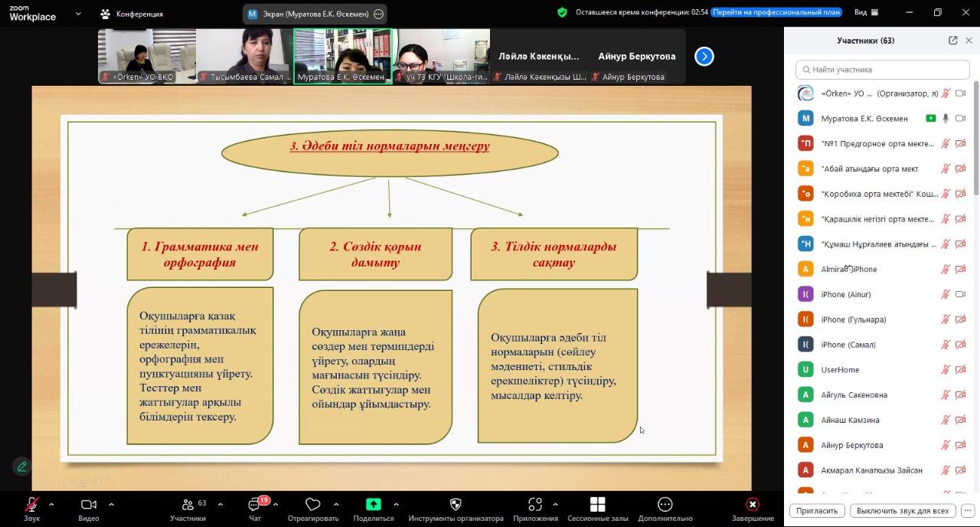Image resolution: width=980 pixels, height=527 pixels.
Task: Open Breakout rooms (Сессионные залы)
Action: [x=597, y=505]
